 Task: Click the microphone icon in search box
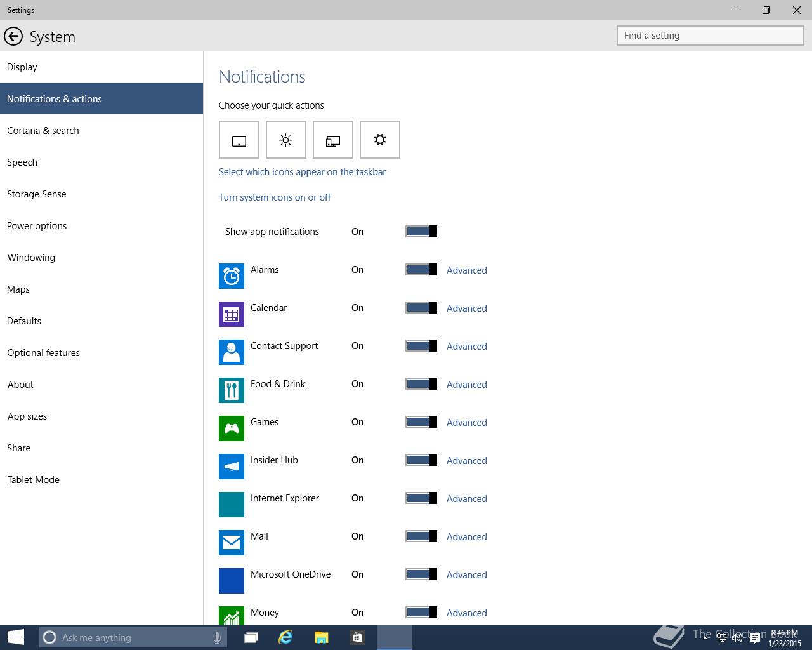[217, 637]
